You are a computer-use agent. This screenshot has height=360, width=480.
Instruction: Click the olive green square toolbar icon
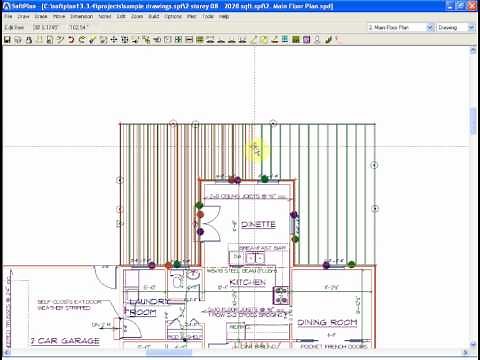click(296, 40)
